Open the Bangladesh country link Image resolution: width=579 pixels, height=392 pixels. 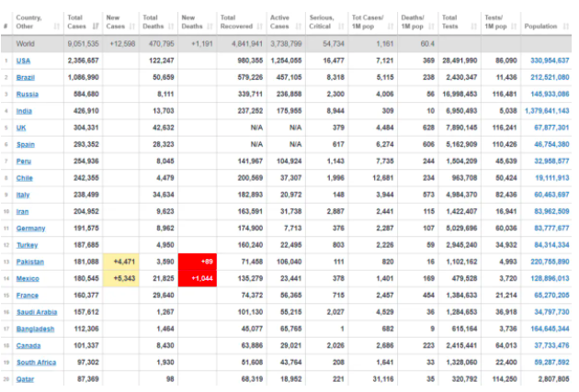point(36,330)
